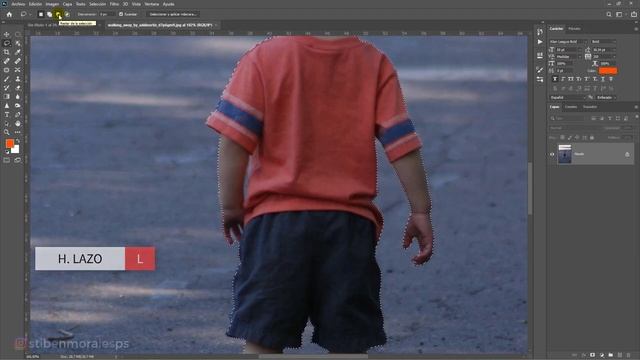
Task: Select the Blur drop tool
Action: (x=18, y=97)
